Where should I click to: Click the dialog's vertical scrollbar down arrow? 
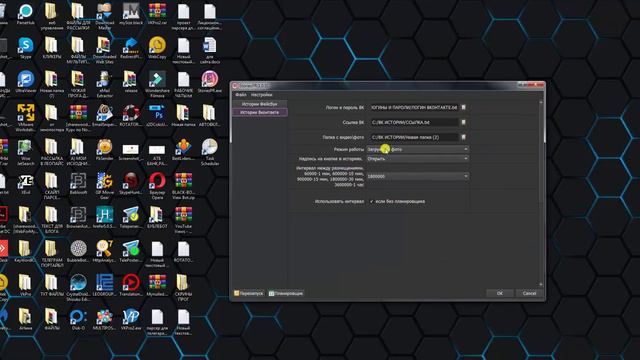(541, 284)
